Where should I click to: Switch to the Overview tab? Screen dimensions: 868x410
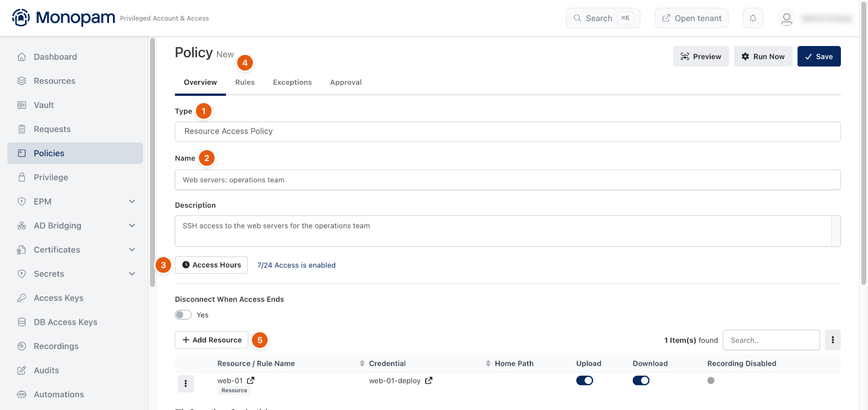pos(200,83)
